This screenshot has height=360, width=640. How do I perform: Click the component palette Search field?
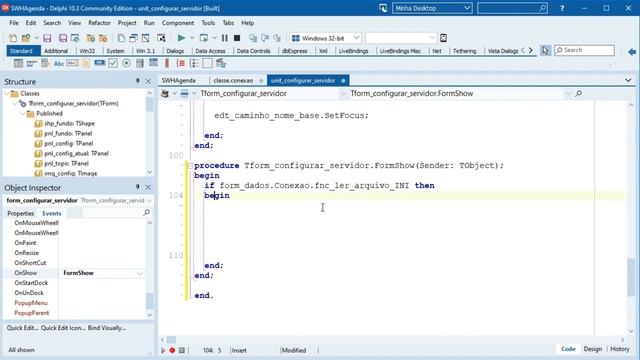tap(584, 50)
